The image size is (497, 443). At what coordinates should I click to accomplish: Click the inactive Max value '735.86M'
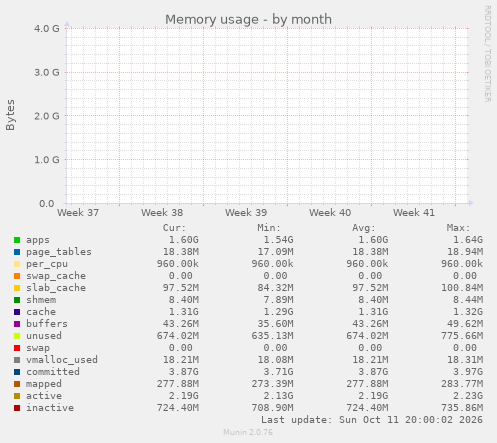pos(462,408)
